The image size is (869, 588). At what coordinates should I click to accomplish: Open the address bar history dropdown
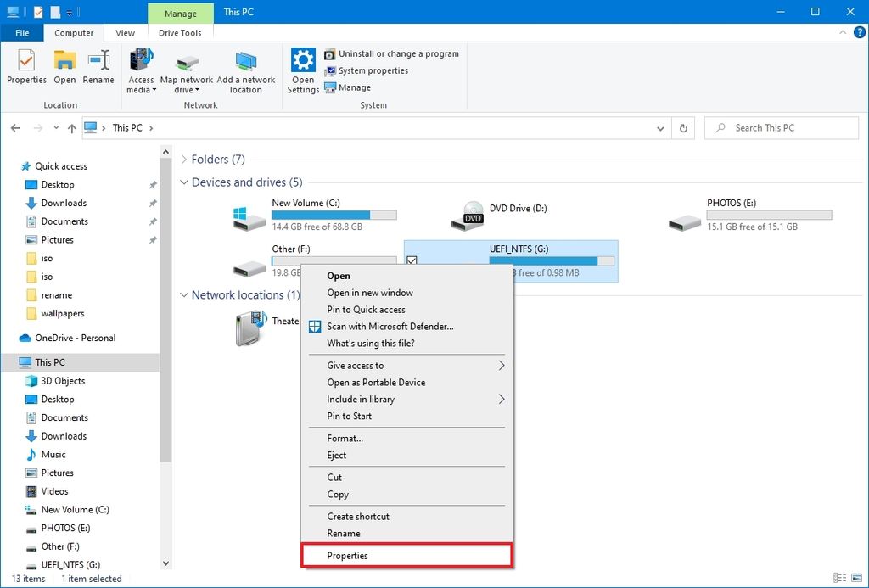pyautogui.click(x=660, y=127)
